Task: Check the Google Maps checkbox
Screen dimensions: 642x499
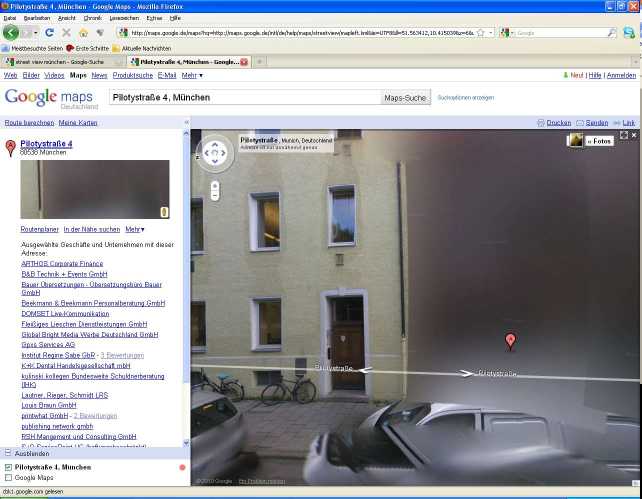Action: click(x=8, y=478)
